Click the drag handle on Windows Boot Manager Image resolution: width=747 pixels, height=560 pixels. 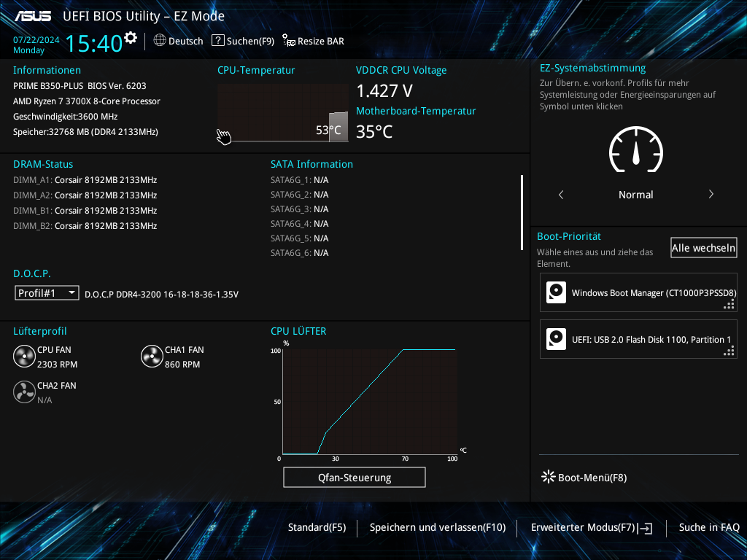pos(729,305)
